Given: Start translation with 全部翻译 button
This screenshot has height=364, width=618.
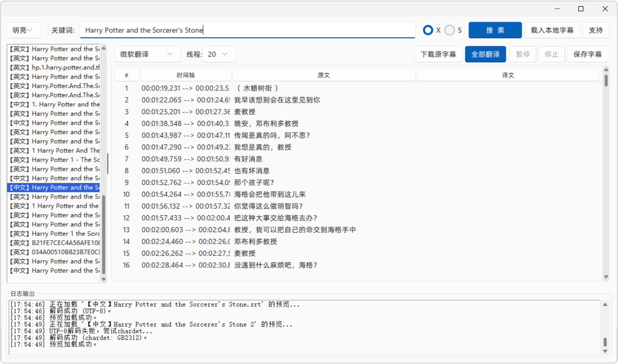Looking at the screenshot, I should pyautogui.click(x=486, y=54).
